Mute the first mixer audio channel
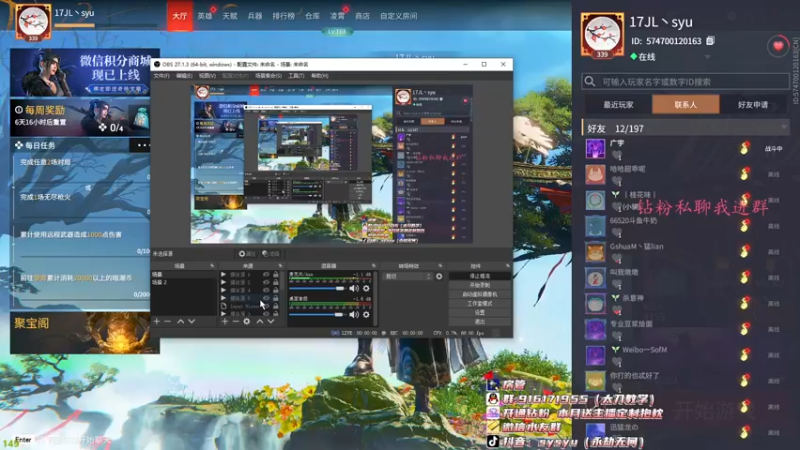Viewport: 800px width, 450px height. pyautogui.click(x=354, y=288)
